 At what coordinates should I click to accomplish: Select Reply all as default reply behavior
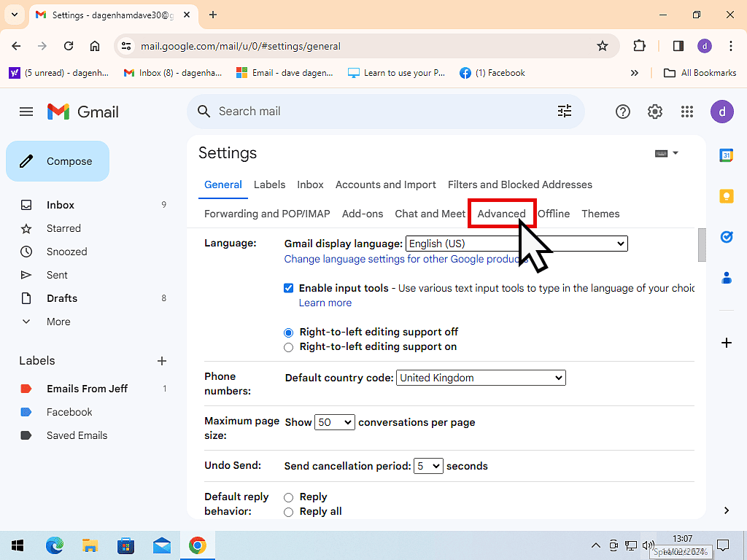pyautogui.click(x=289, y=512)
